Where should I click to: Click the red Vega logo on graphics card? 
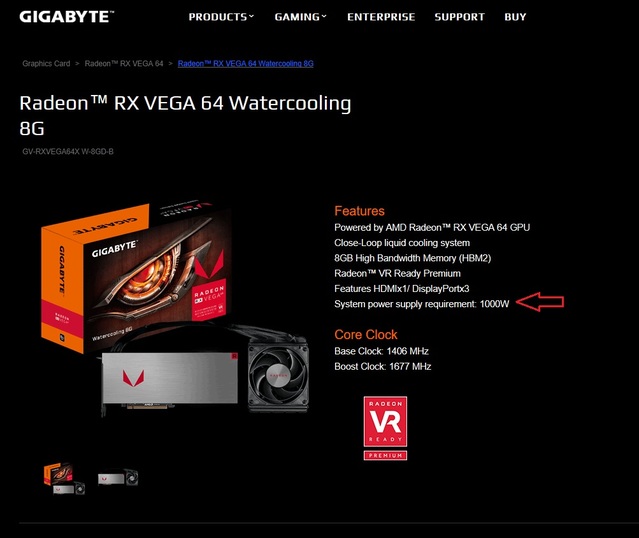tap(133, 379)
